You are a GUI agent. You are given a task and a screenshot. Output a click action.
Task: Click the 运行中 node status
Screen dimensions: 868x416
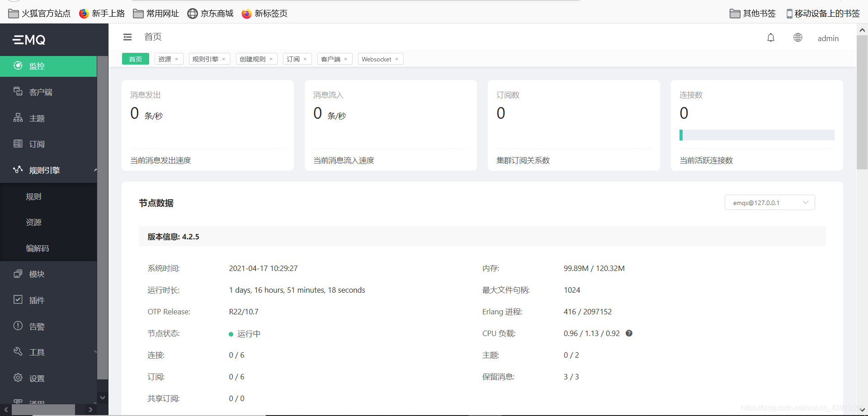245,334
